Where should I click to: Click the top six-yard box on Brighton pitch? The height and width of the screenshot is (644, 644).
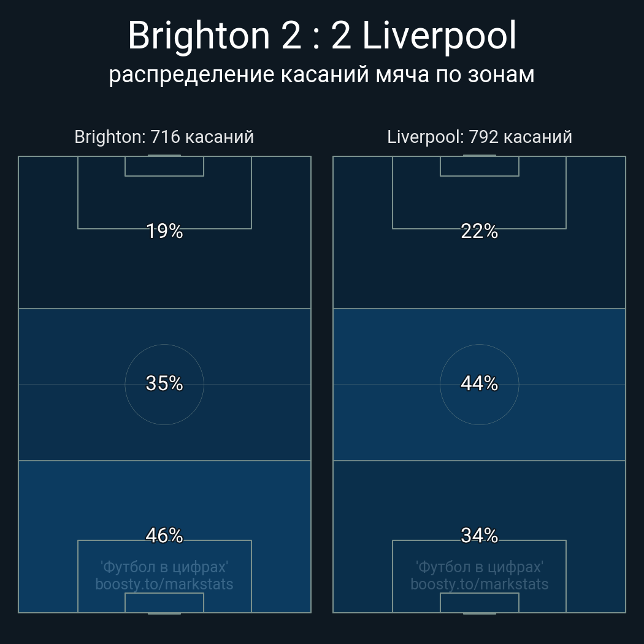(x=164, y=166)
